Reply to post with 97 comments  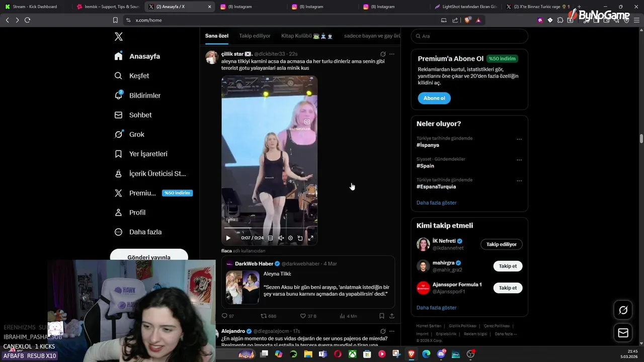(228, 316)
